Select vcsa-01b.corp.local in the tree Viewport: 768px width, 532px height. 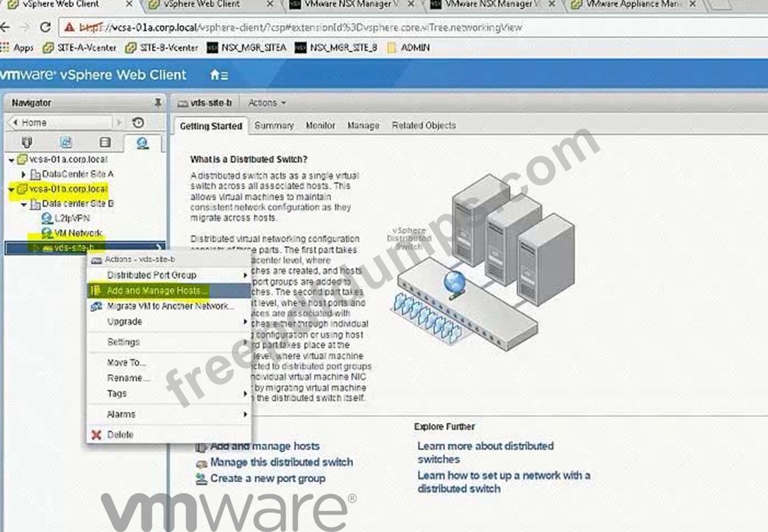68,188
